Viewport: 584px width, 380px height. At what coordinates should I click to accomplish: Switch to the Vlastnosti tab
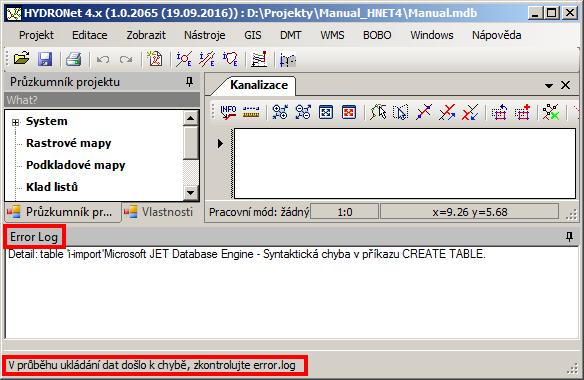160,212
